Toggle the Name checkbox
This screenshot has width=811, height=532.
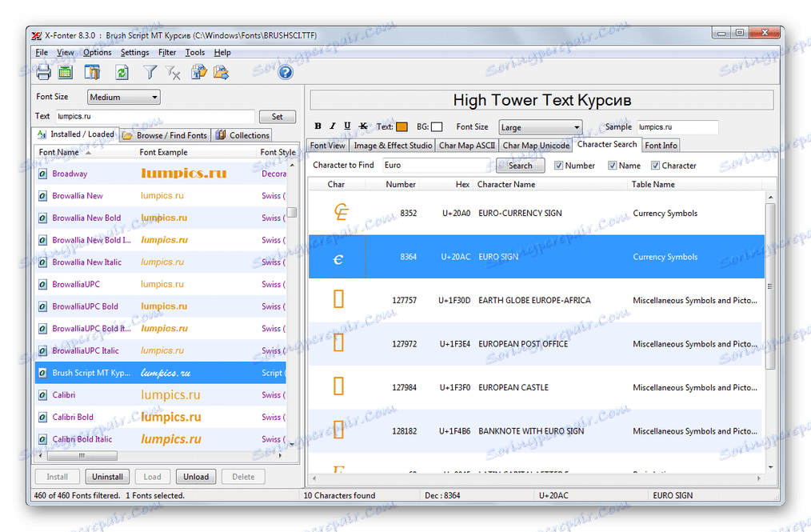tap(613, 166)
